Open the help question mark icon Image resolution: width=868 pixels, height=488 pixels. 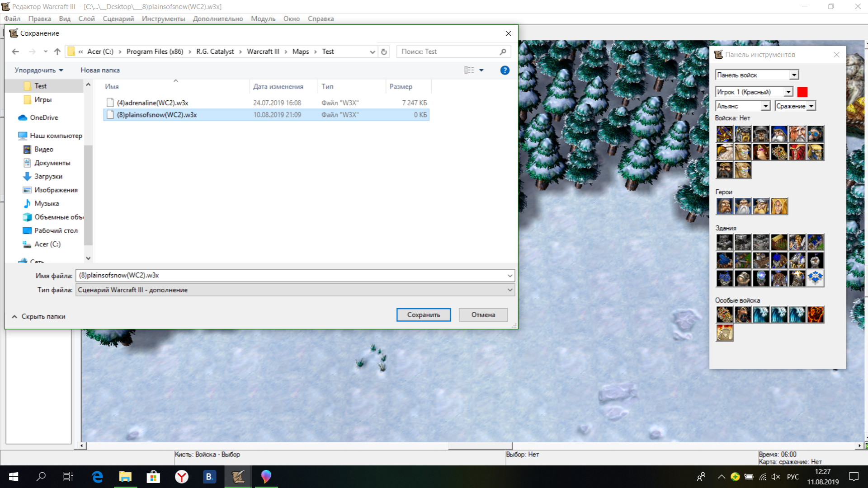[x=505, y=70]
